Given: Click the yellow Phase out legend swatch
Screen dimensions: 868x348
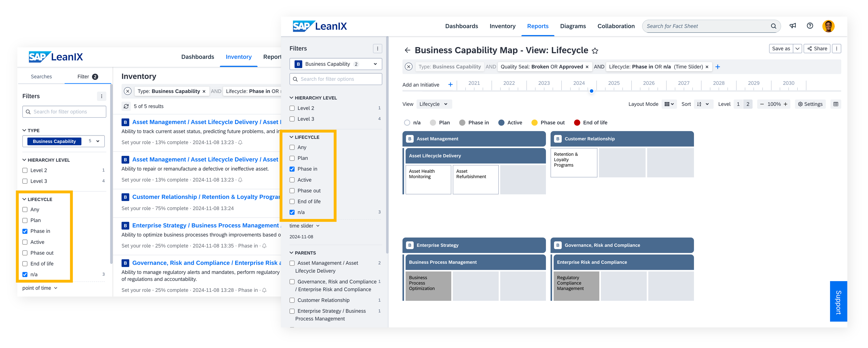Looking at the screenshot, I should point(534,123).
